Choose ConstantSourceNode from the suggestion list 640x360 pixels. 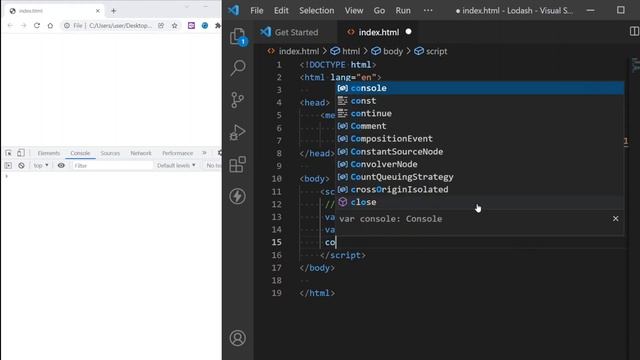(480, 151)
